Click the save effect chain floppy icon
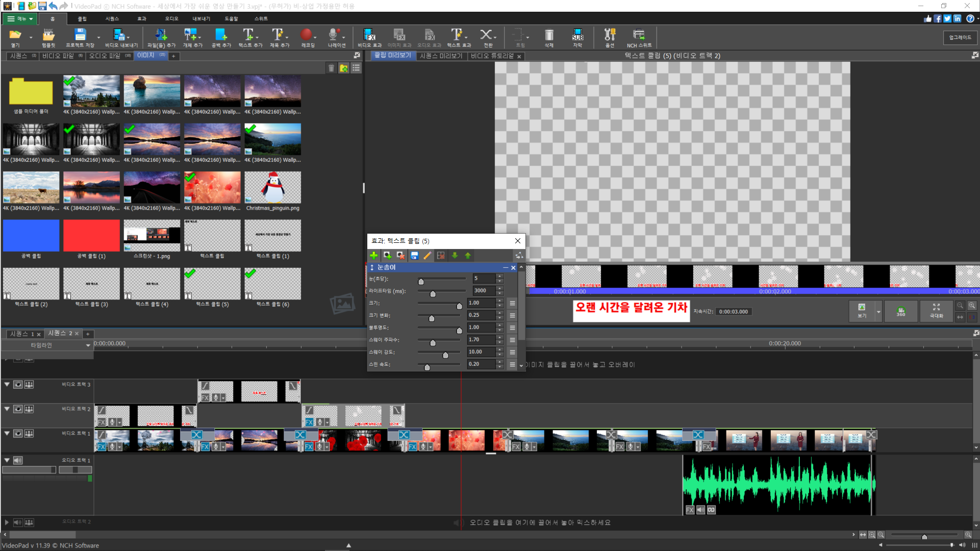The width and height of the screenshot is (980, 551). pos(414,256)
